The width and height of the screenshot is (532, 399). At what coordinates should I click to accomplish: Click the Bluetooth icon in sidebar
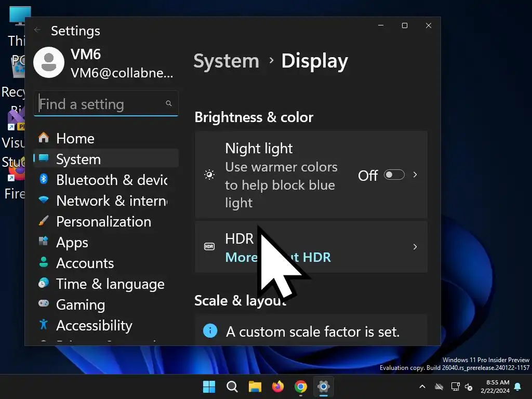tap(44, 179)
